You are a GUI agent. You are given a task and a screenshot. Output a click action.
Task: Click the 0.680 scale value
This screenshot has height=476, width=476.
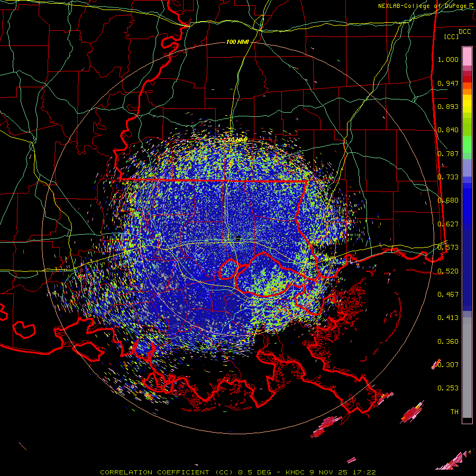click(x=448, y=200)
